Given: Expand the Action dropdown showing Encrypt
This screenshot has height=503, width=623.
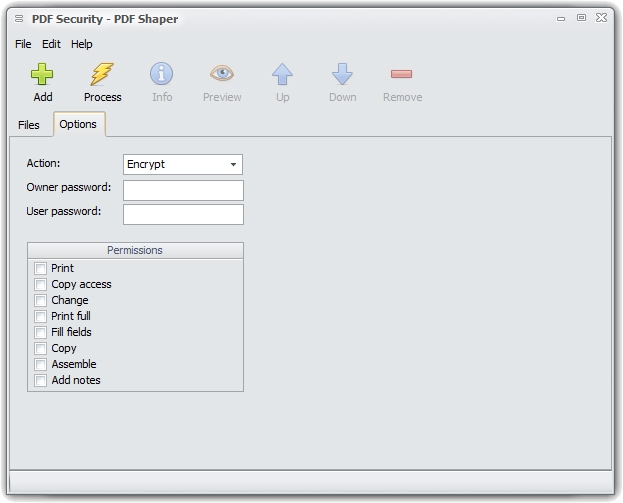Looking at the screenshot, I should point(183,164).
